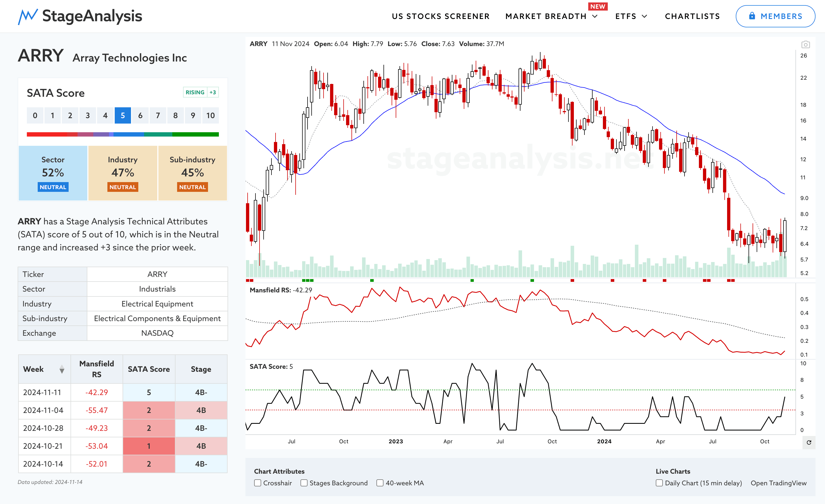
Task: Click the Stage column header
Action: [201, 369]
